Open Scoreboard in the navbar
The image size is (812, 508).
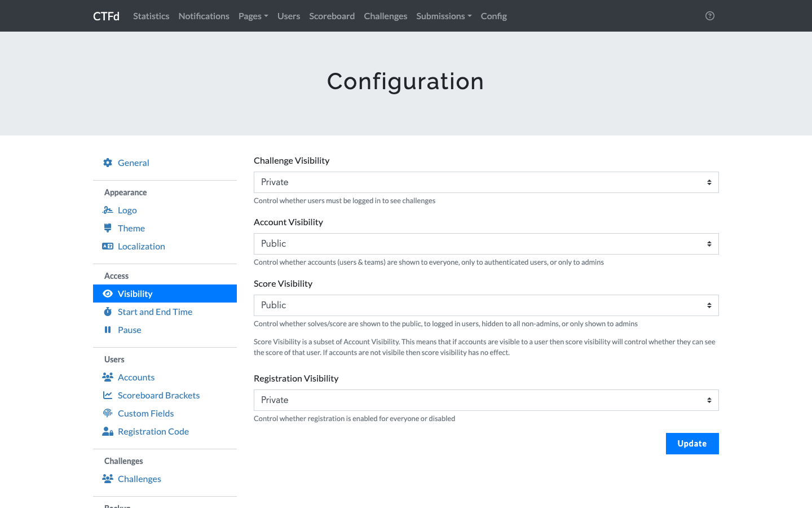[x=332, y=16]
